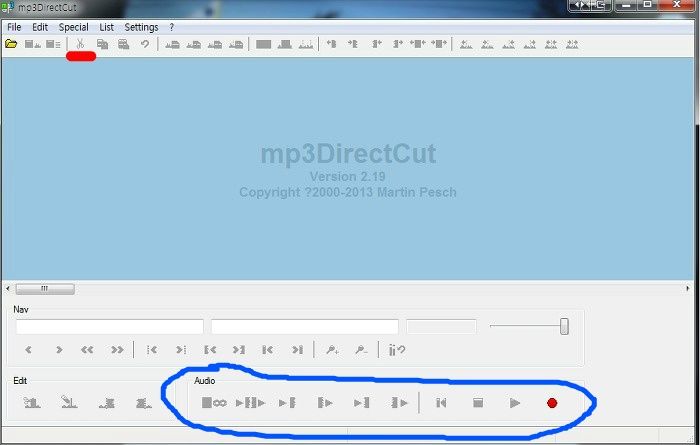The width and height of the screenshot is (700, 445).
Task: Click the first icon in the Edit panel
Action: click(32, 403)
